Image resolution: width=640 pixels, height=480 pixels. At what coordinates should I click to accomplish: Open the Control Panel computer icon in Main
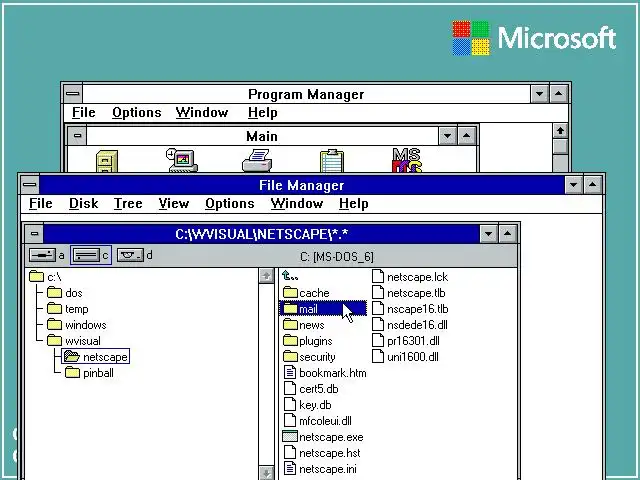click(x=182, y=160)
